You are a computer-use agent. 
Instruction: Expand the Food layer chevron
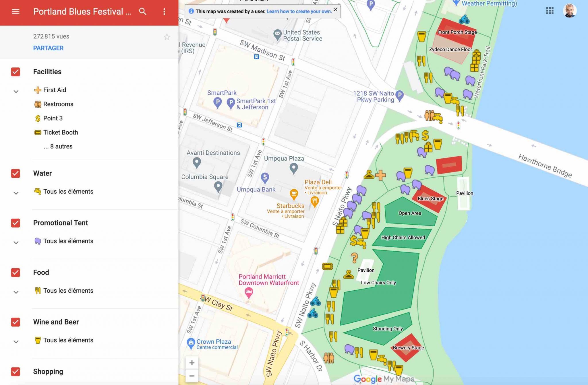16,292
